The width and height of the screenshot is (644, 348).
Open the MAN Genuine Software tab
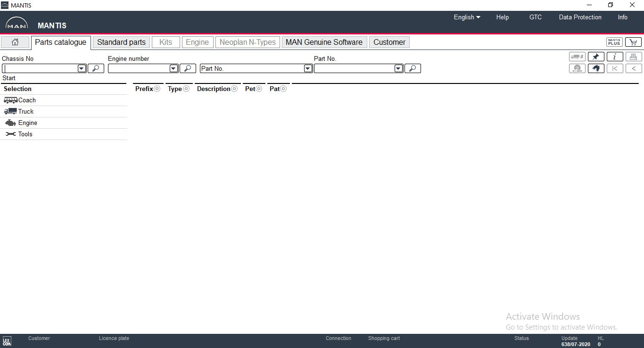324,42
